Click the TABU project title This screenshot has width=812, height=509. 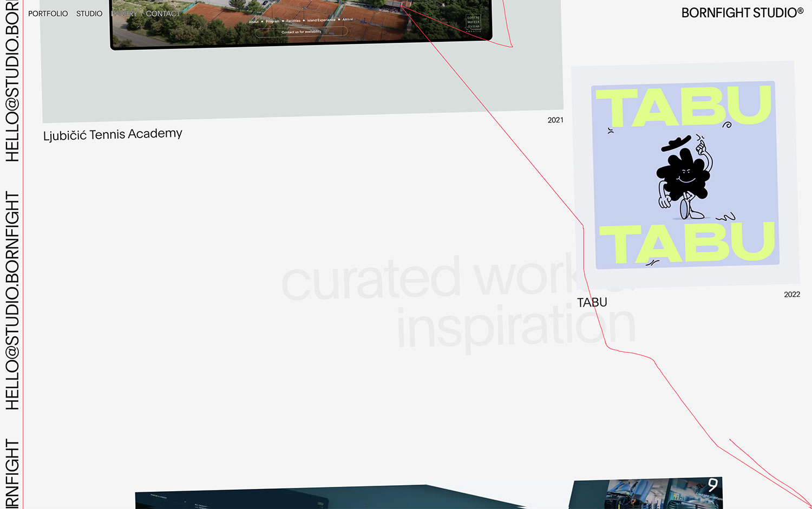click(592, 303)
